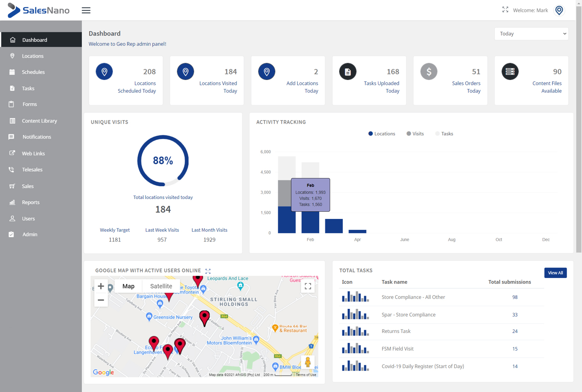This screenshot has height=392, width=582.
Task: Click the Locations Visited Today pin icon
Action: 186,71
